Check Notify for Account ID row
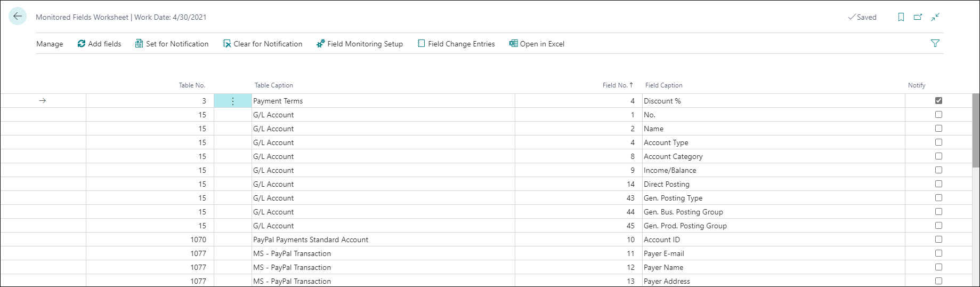This screenshot has width=980, height=287. [938, 239]
